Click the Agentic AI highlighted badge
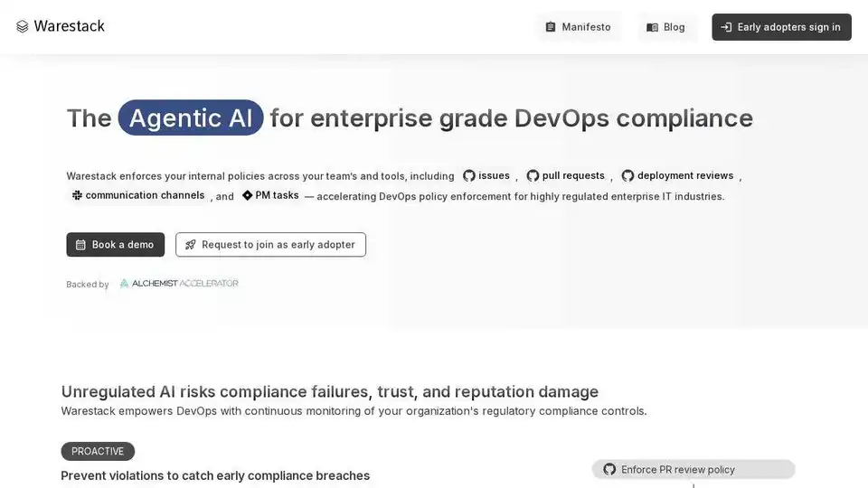This screenshot has height=488, width=868. tap(191, 117)
